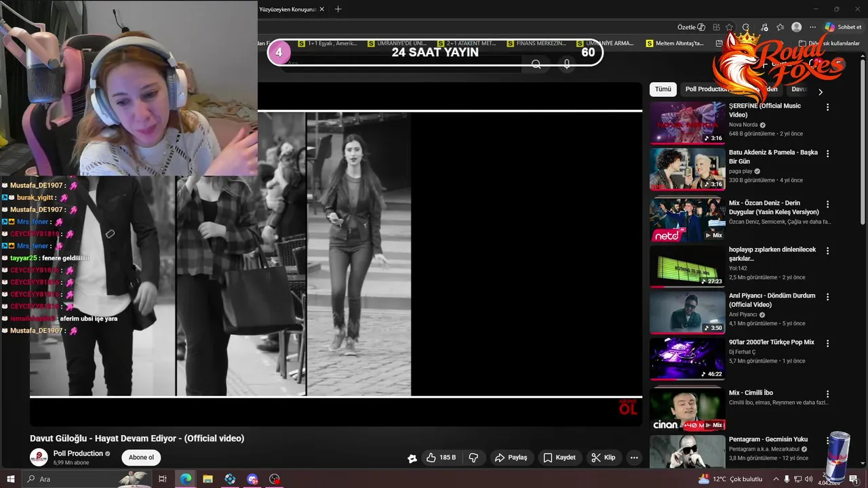Image resolution: width=868 pixels, height=488 pixels.
Task: Start voice search with the microphone icon
Action: click(567, 64)
